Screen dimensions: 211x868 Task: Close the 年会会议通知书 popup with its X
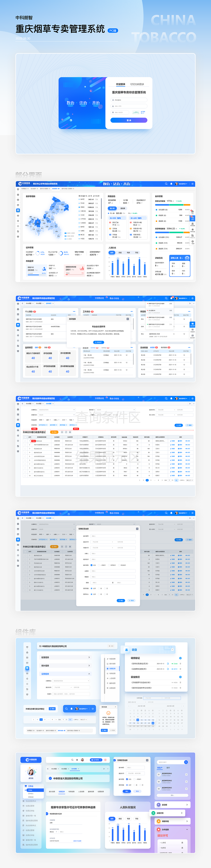[128, 319]
